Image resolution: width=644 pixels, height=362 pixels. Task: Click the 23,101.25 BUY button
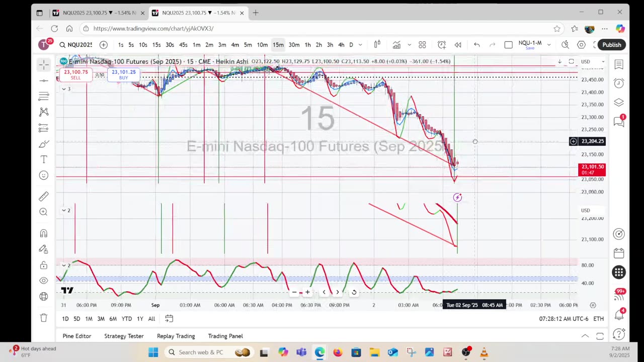tap(123, 74)
